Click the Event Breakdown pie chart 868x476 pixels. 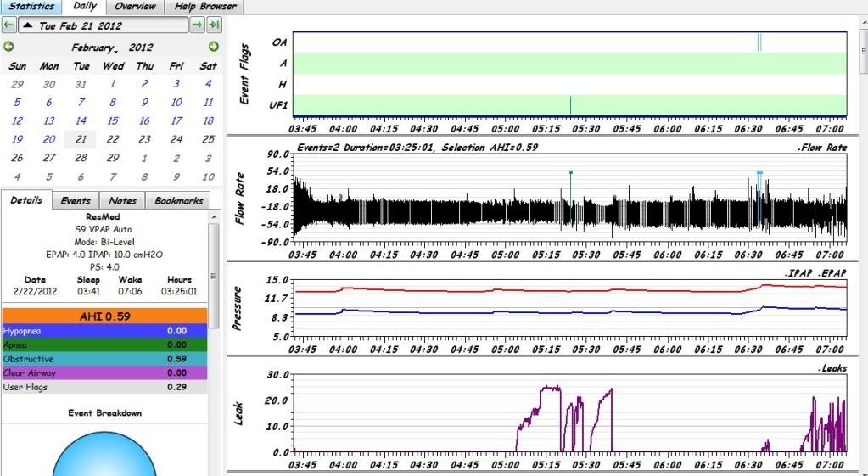pos(104,454)
